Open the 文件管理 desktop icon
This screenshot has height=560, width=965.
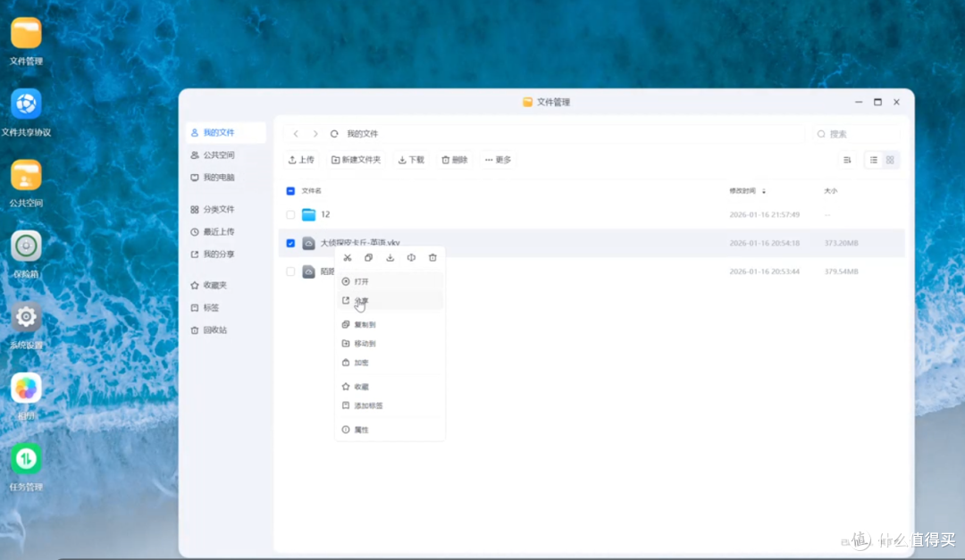pyautogui.click(x=26, y=33)
